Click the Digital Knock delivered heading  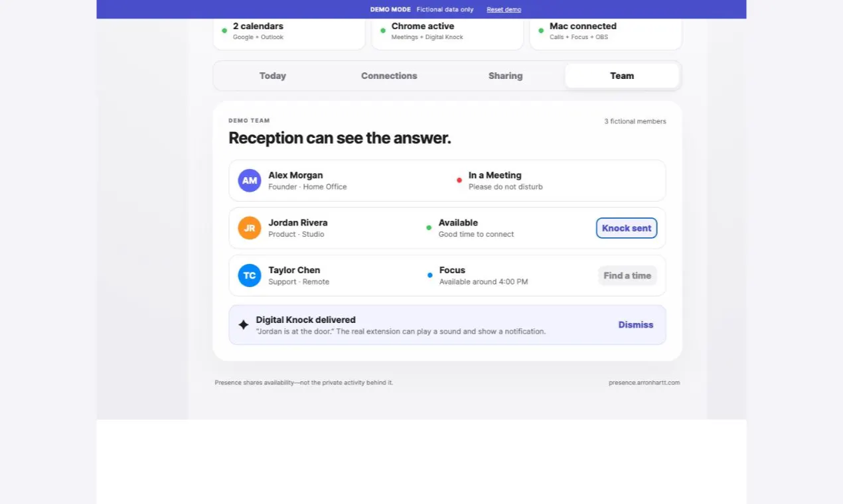[306, 320]
